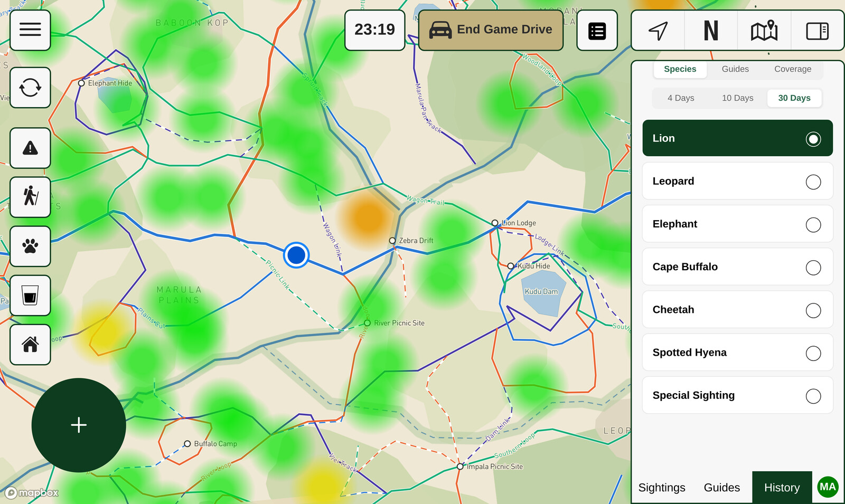Tap the location arrow icon
The height and width of the screenshot is (504, 845).
coord(658,31)
